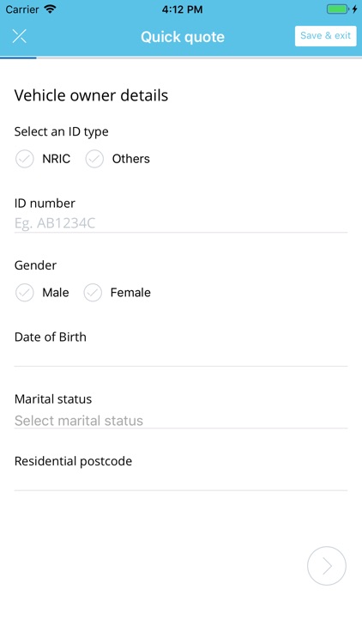
Task: Tap the form progress bar
Action: click(x=181, y=58)
